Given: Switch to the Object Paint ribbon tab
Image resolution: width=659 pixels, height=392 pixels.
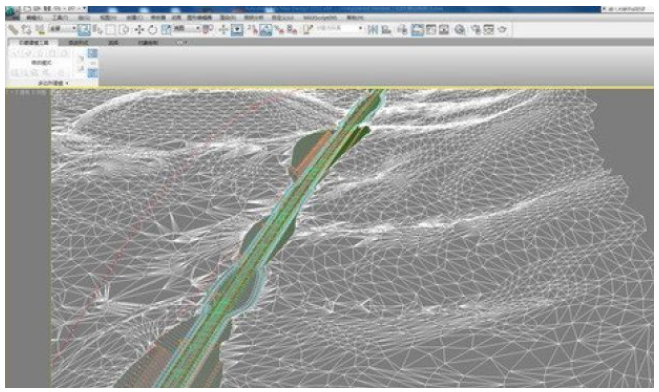Looking at the screenshot, I should (x=148, y=42).
